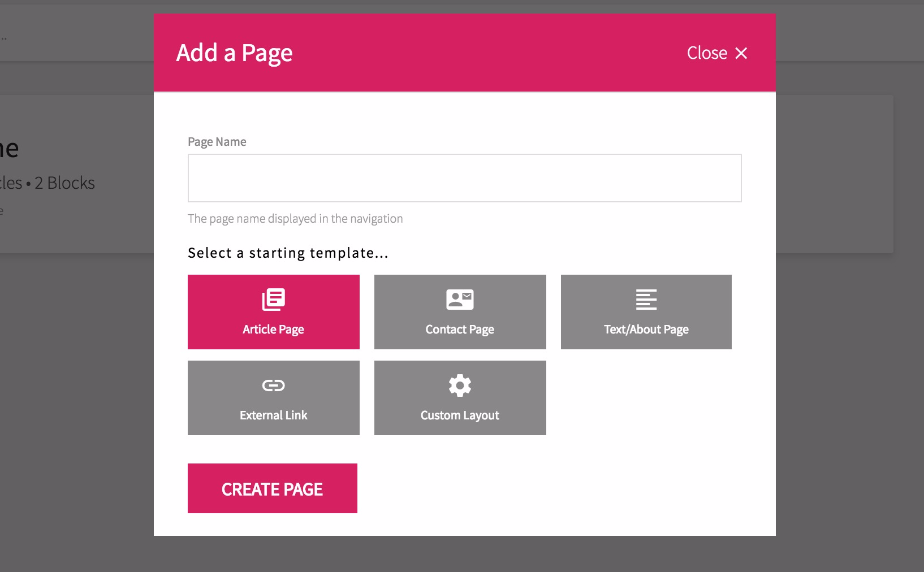Viewport: 924px width, 572px height.
Task: Click the 'Add a Page' dialog title
Action: [x=234, y=53]
